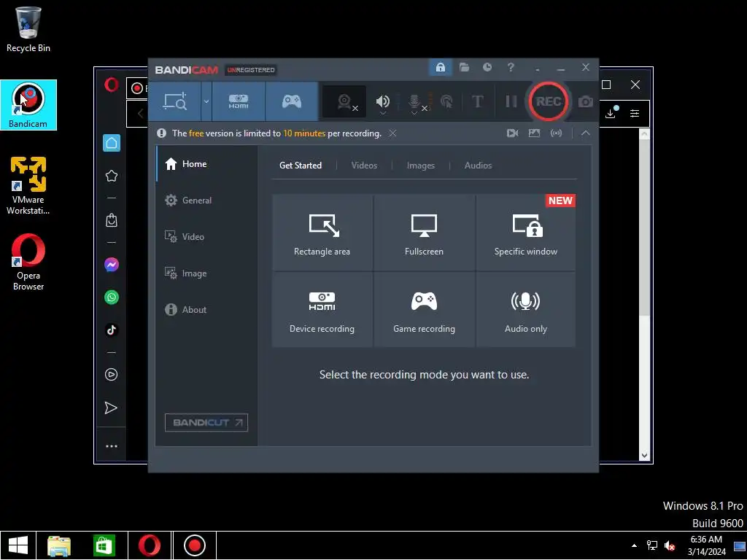Viewport: 747px width, 560px height.
Task: Click the Bandicam taskbar button
Action: pyautogui.click(x=194, y=545)
